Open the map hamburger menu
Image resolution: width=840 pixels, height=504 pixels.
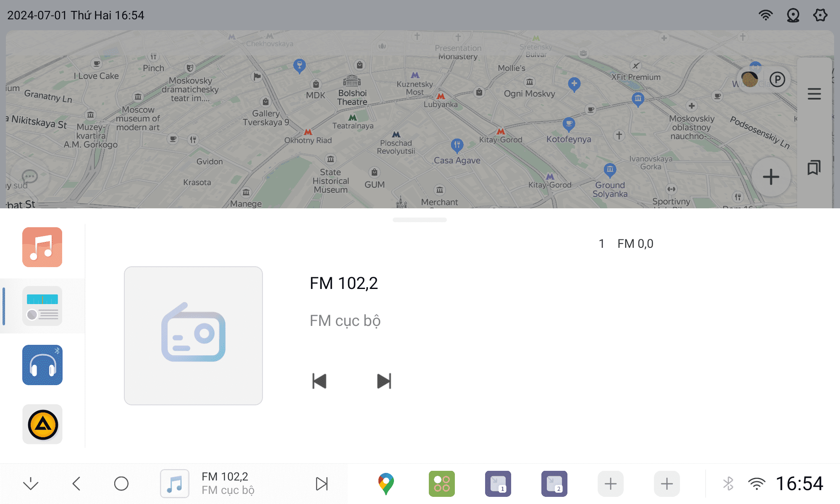(814, 94)
